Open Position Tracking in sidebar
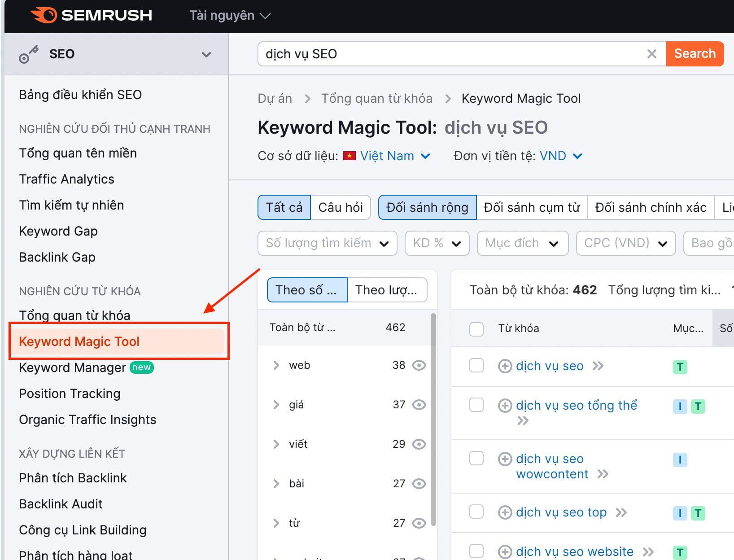The width and height of the screenshot is (734, 560). 70,394
